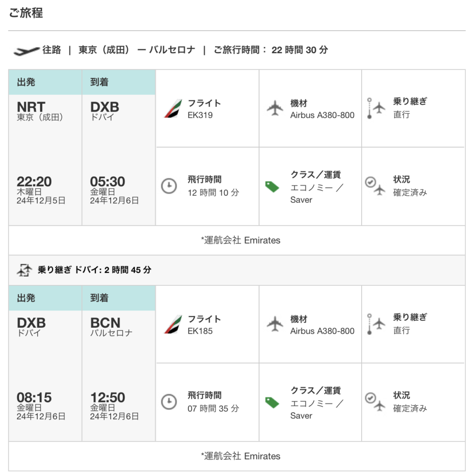The width and height of the screenshot is (470, 476).
Task: Click the 12:50 arrival time in Barcelona
Action: coord(107,397)
